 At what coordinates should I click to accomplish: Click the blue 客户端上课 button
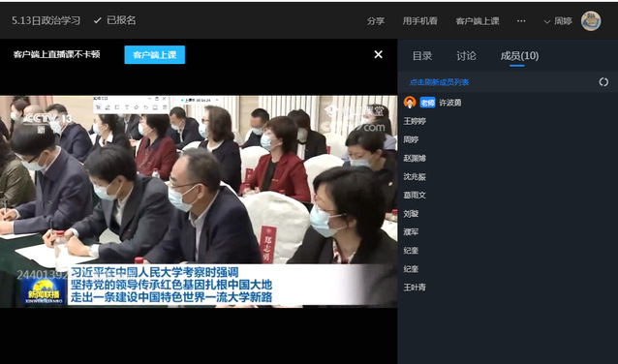155,55
